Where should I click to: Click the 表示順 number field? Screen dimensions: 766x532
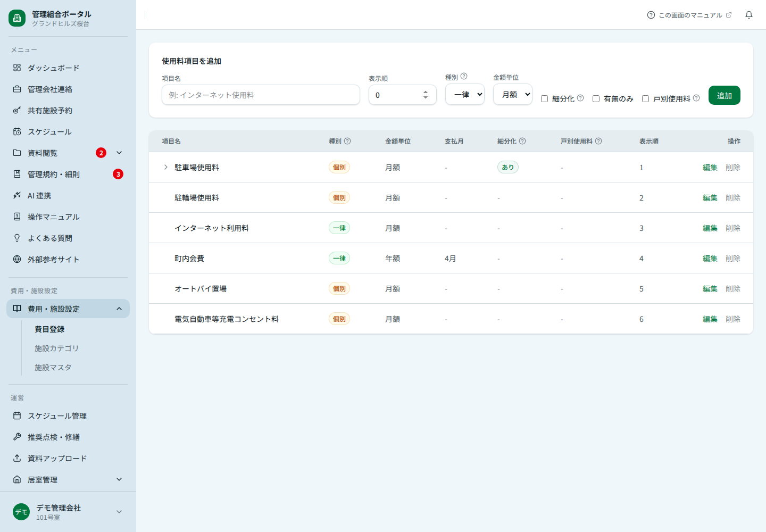tap(403, 95)
